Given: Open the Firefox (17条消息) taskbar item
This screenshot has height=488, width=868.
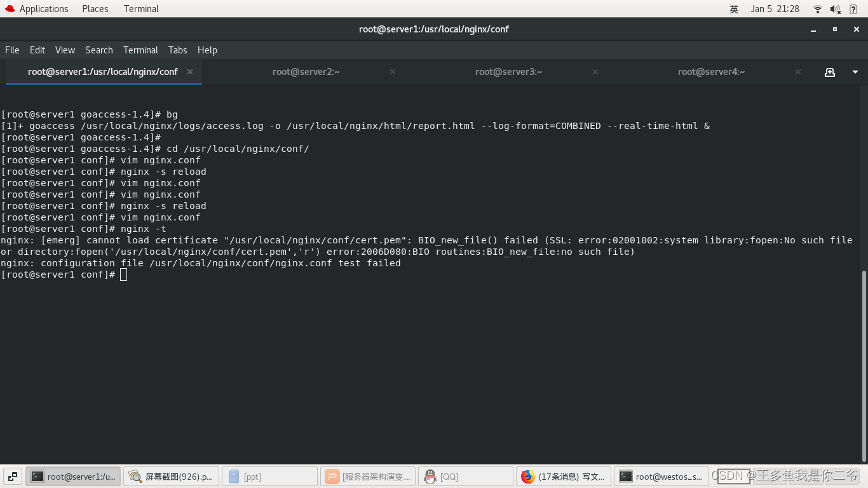Looking at the screenshot, I should pyautogui.click(x=564, y=477).
